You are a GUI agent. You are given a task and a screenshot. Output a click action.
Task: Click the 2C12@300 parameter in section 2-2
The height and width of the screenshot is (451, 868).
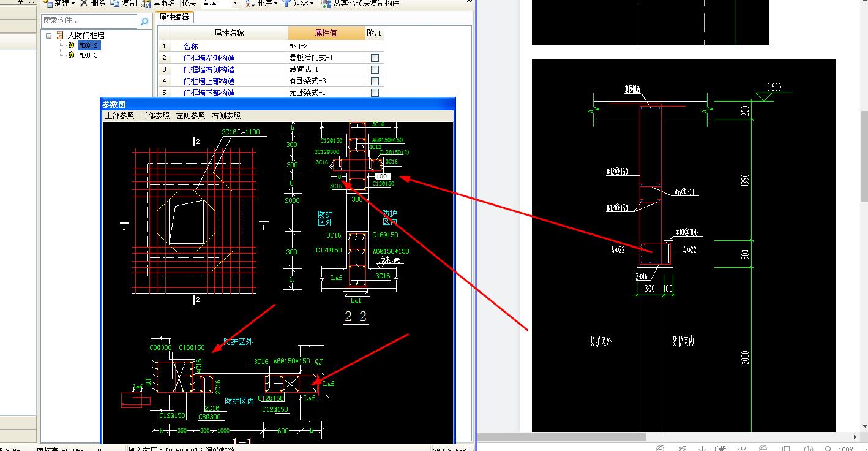pos(327,151)
